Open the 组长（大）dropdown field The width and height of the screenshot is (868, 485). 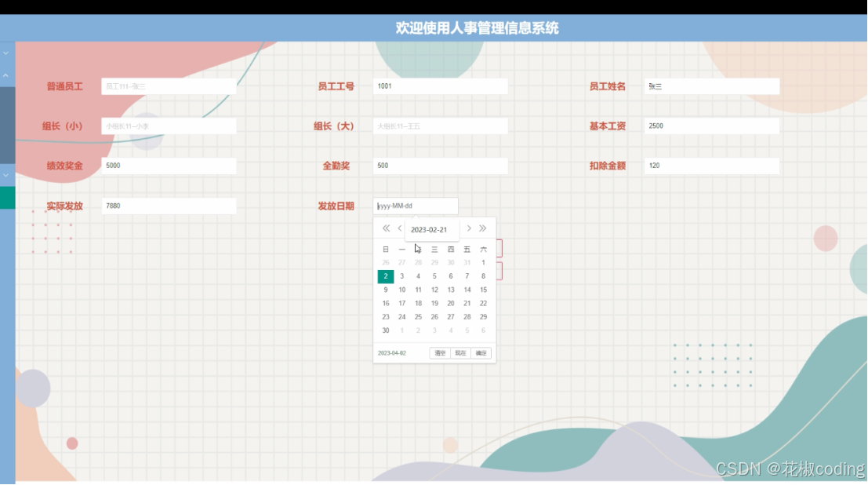pyautogui.click(x=440, y=126)
